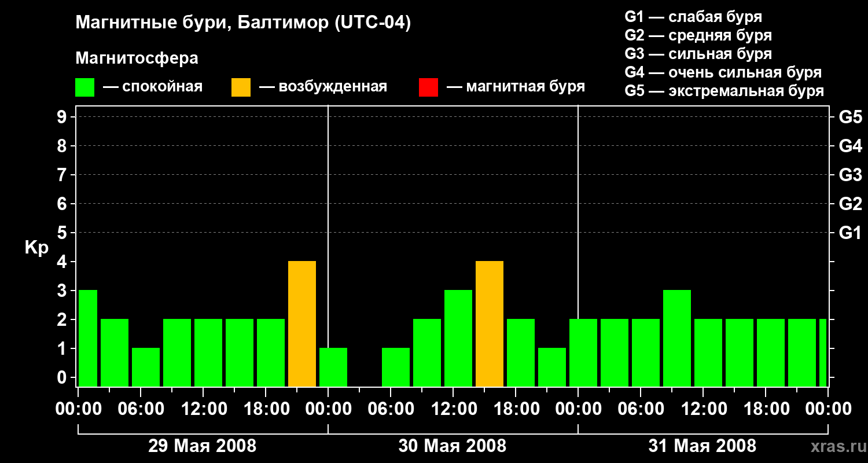868x463 pixels.
Task: Click the '— спокойная' legend label
Action: click(x=153, y=87)
